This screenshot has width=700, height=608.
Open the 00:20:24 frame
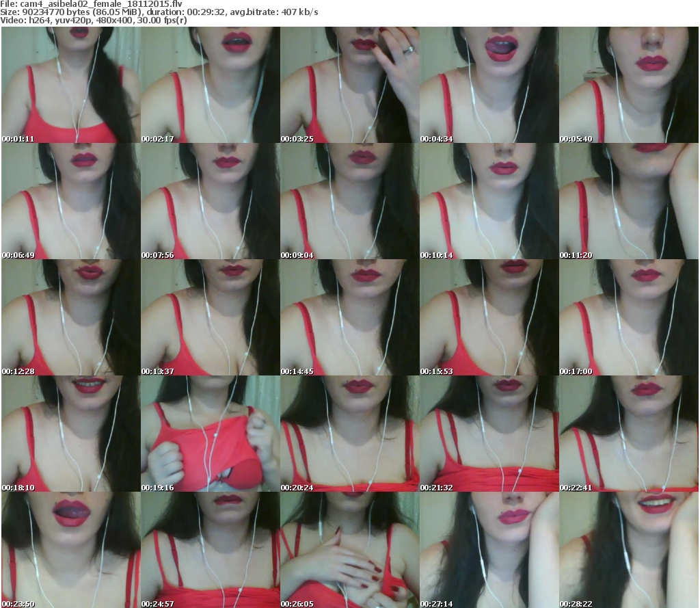click(x=349, y=434)
